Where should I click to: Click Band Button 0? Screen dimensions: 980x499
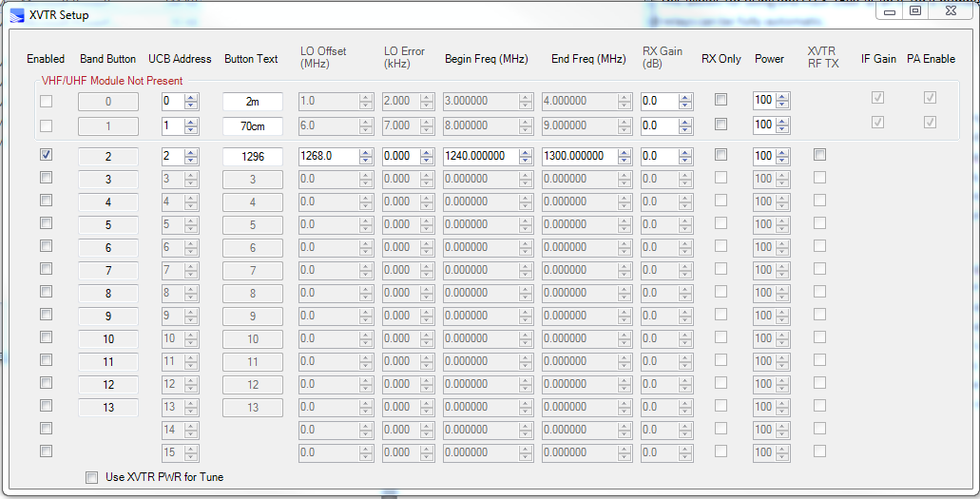click(108, 102)
